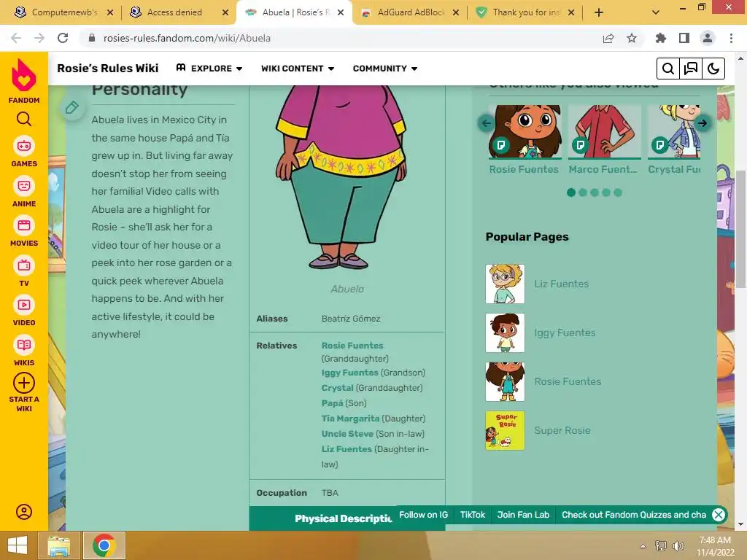Open the Movies section icon
The width and height of the screenshot is (747, 560).
point(24,225)
